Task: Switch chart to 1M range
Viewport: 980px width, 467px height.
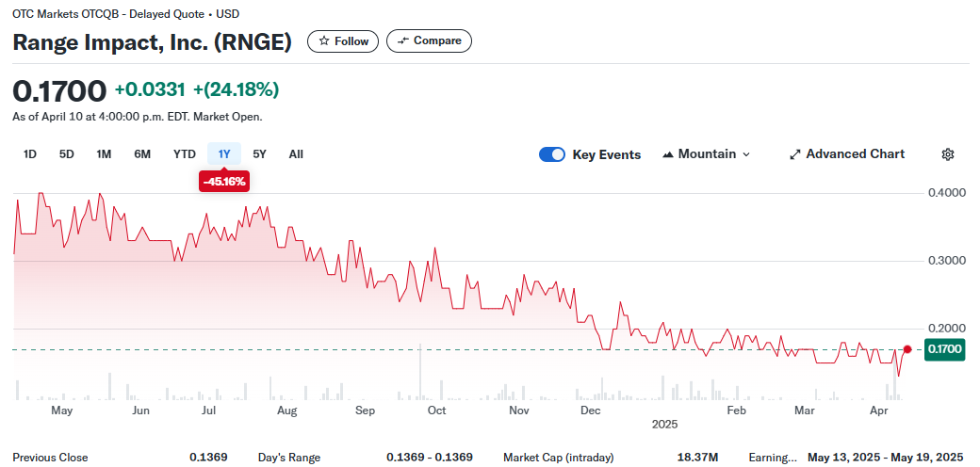Action: coord(104,154)
